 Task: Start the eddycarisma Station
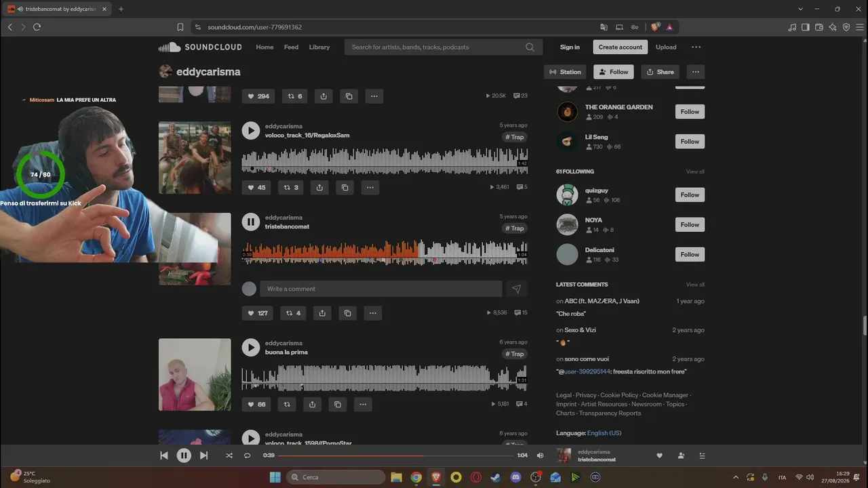[x=566, y=72]
